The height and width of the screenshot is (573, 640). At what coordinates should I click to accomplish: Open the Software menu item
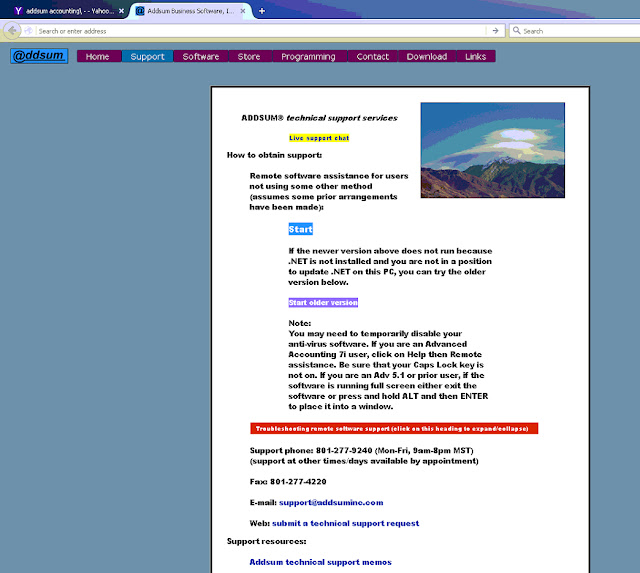[x=201, y=56]
